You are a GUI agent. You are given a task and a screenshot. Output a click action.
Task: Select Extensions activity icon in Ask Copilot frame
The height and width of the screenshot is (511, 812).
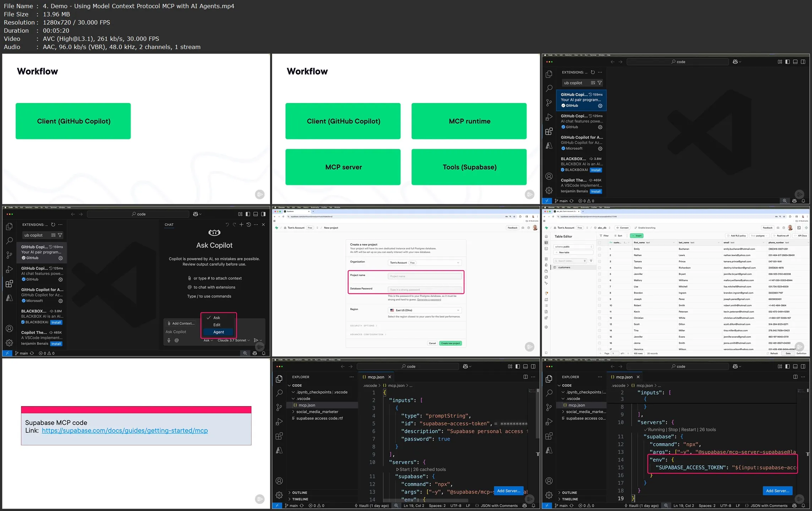click(x=10, y=284)
